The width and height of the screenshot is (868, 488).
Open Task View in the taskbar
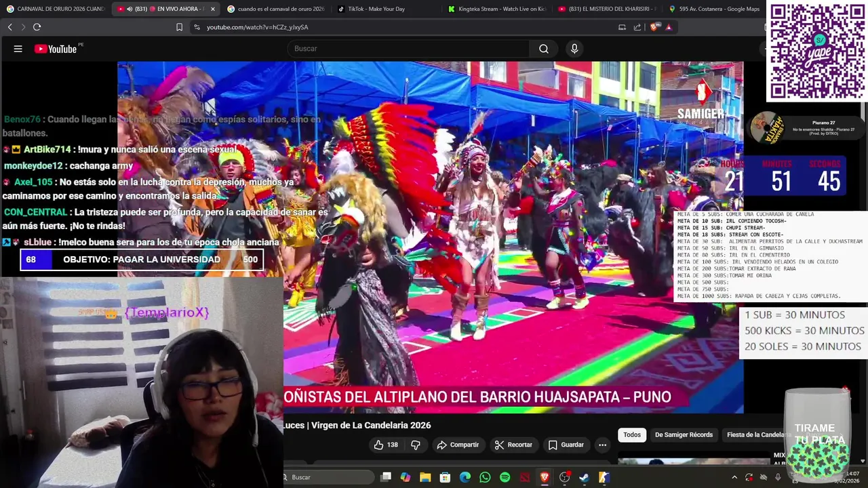point(386,477)
